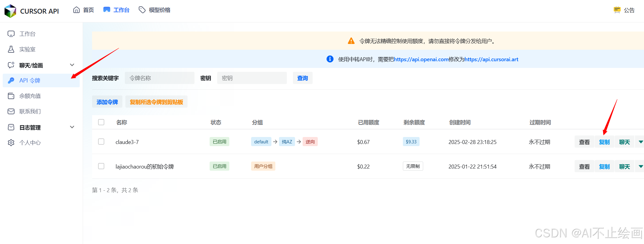644x244 pixels.
Task: Click 聊天 for the claude3-7 token
Action: [624, 142]
